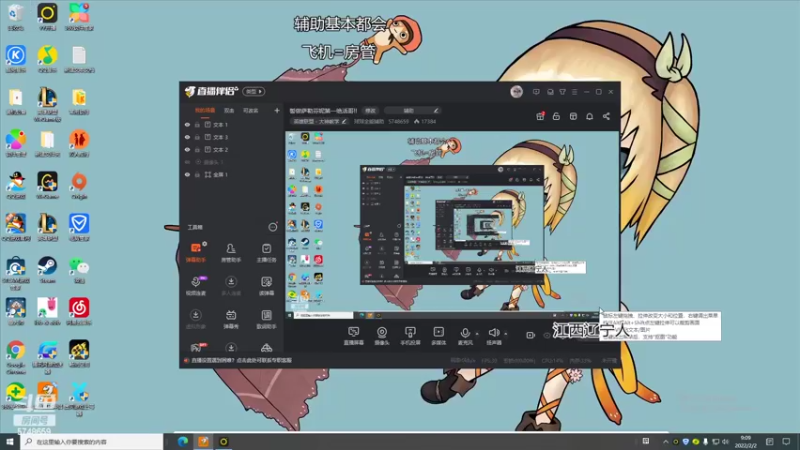Expand the microphone options arrow
Screen dimensions: 800x450
click(x=477, y=334)
